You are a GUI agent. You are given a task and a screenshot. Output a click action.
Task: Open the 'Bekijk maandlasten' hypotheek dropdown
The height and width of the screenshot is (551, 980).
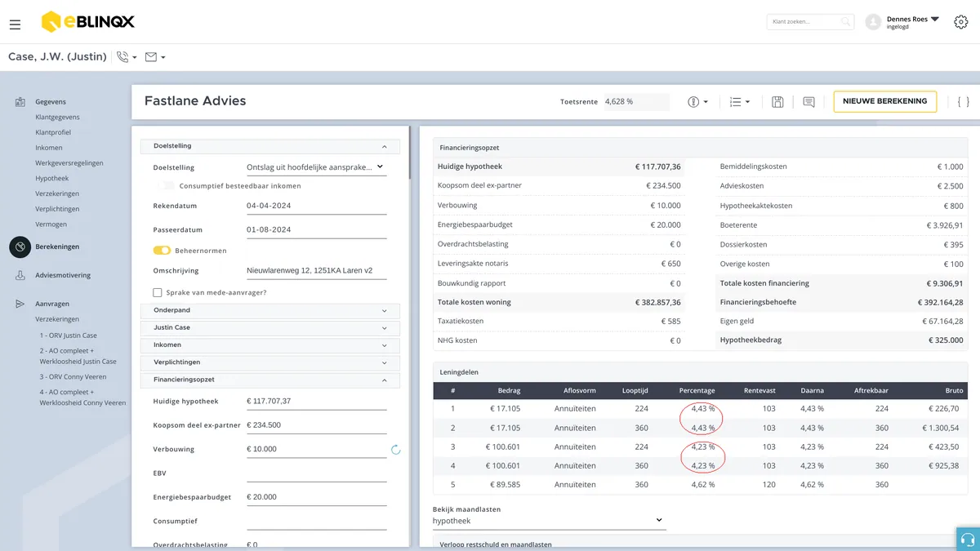click(549, 520)
